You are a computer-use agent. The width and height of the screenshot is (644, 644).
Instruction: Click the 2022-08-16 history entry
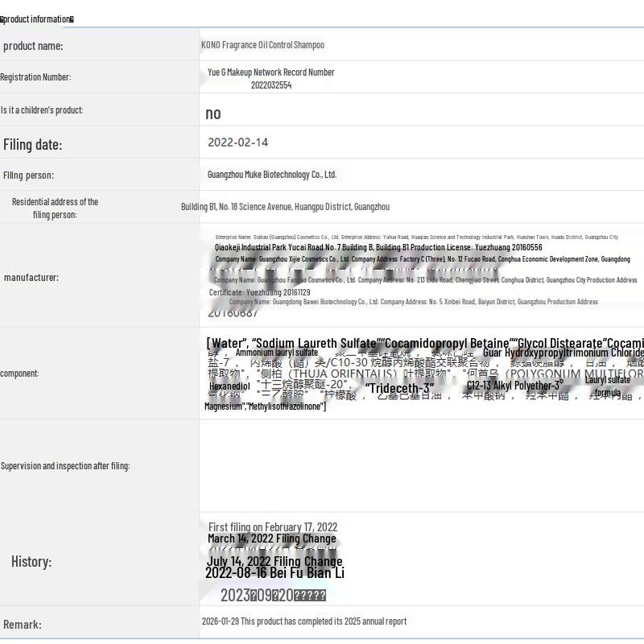275,572
